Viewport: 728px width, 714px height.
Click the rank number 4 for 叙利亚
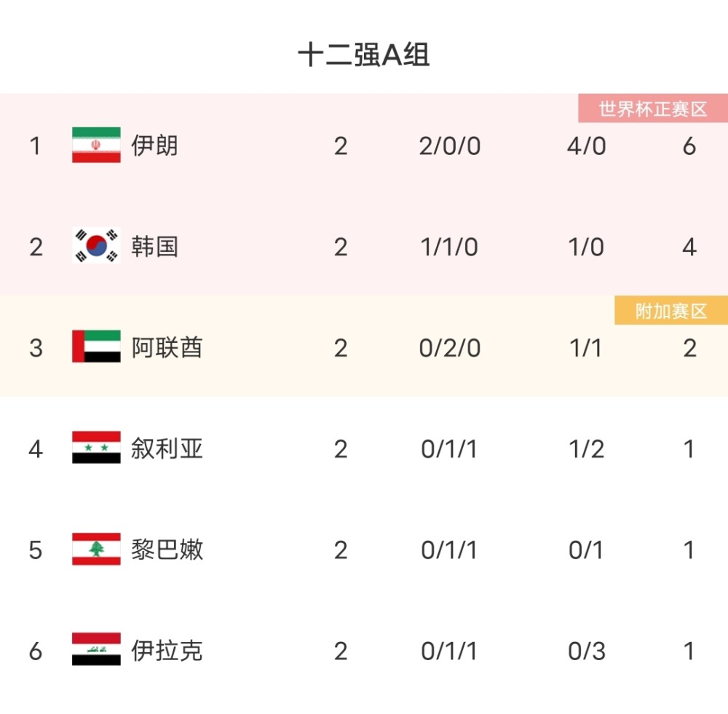point(36,449)
